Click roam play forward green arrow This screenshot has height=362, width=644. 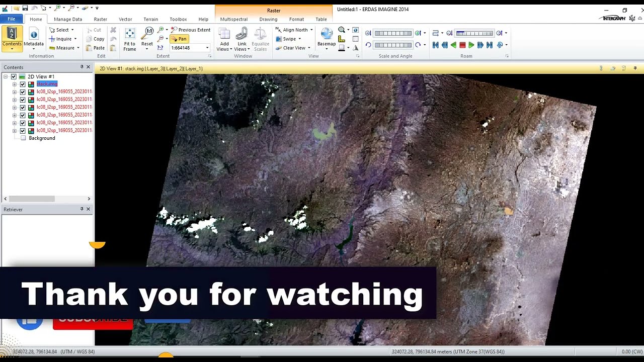(x=471, y=45)
